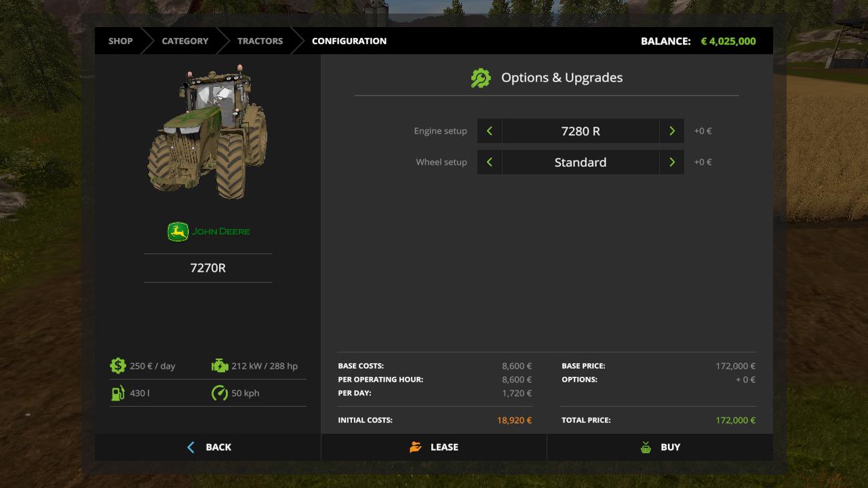The width and height of the screenshot is (868, 488).
Task: Navigate to the Category breadcrumb
Action: click(x=185, y=41)
